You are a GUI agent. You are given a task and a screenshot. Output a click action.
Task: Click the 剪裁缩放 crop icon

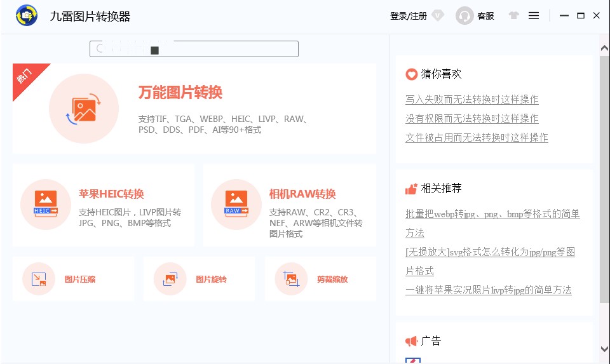pyautogui.click(x=291, y=279)
